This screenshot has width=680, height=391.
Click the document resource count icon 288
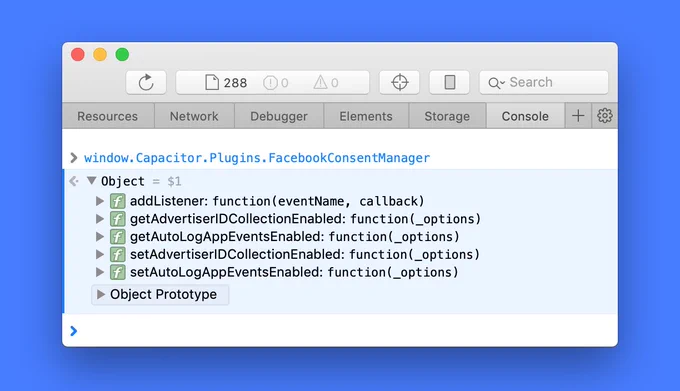[x=212, y=82]
